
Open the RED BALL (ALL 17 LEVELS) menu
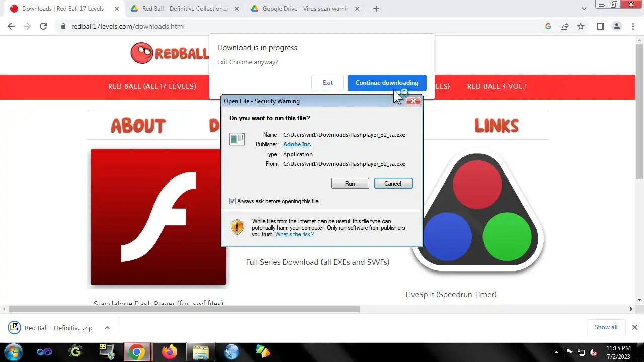tap(152, 86)
